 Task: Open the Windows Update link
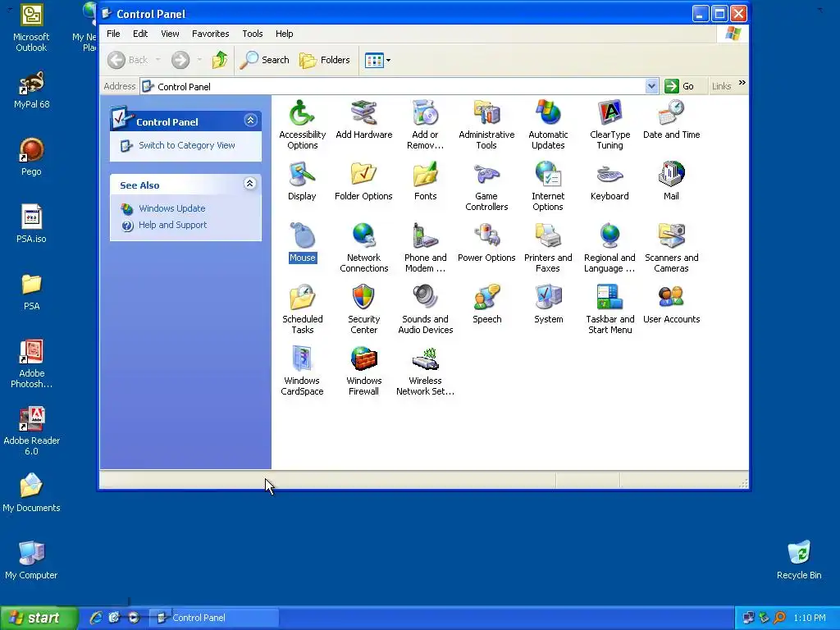(172, 208)
